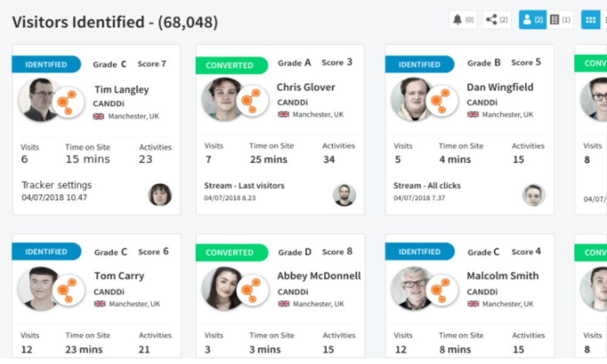This screenshot has width=607, height=364.
Task: Click UK flag on Dan Wingfield card
Action: (x=473, y=115)
